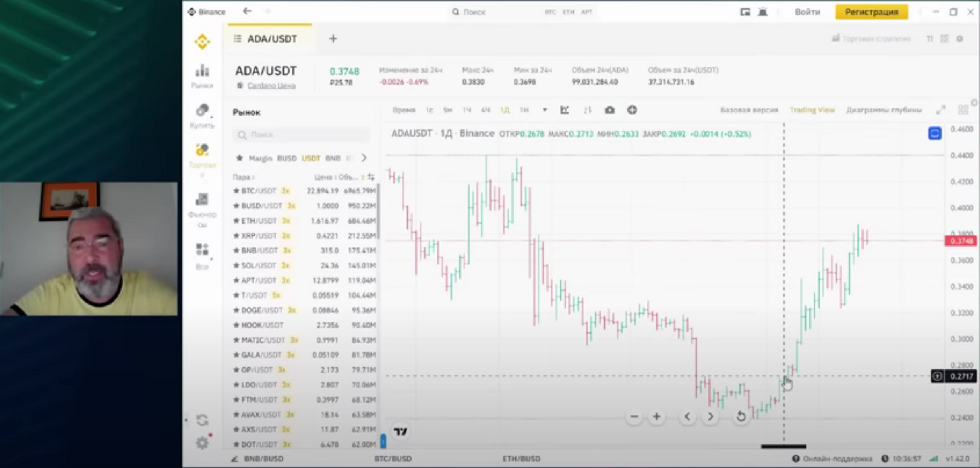Click the Binance logo in the sidebar
This screenshot has height=468, width=980.
[x=201, y=41]
